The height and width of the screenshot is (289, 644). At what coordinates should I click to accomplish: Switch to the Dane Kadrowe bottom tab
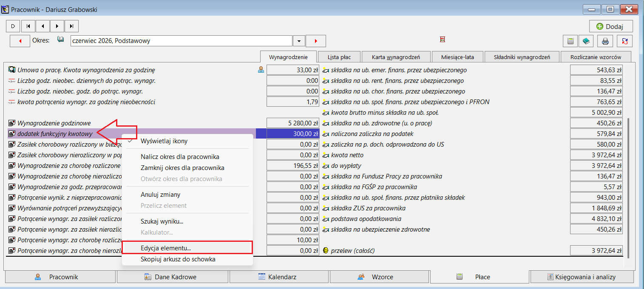click(x=173, y=277)
